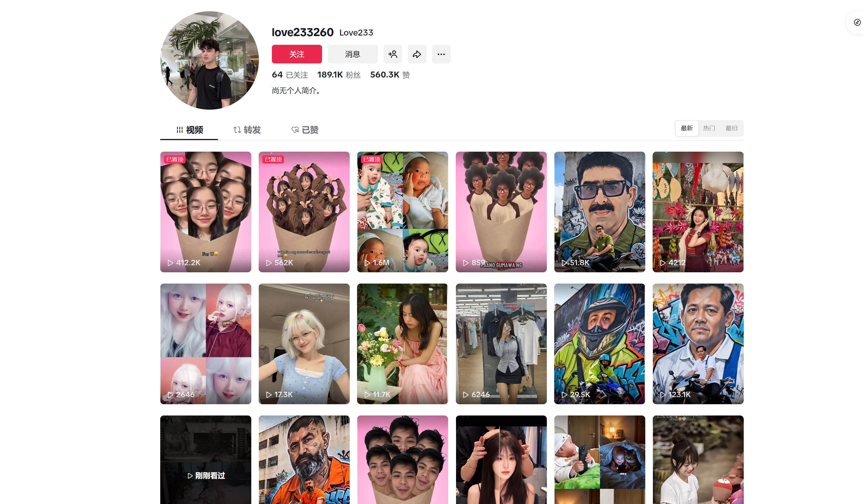
Task: Click the username love233260
Action: [303, 32]
